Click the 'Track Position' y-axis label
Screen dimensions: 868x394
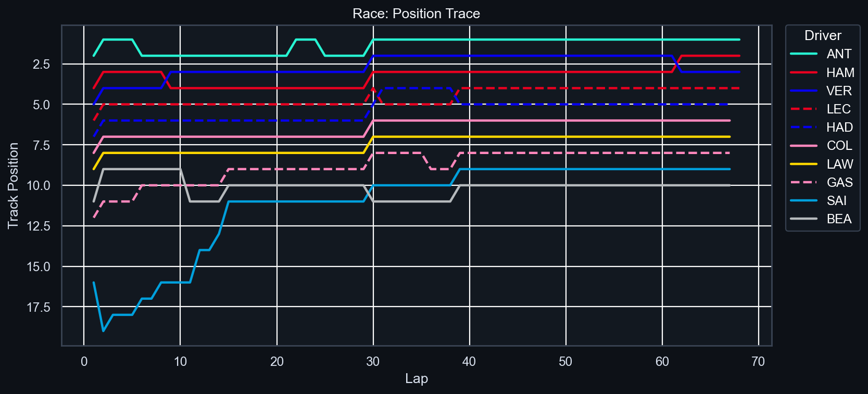13,185
